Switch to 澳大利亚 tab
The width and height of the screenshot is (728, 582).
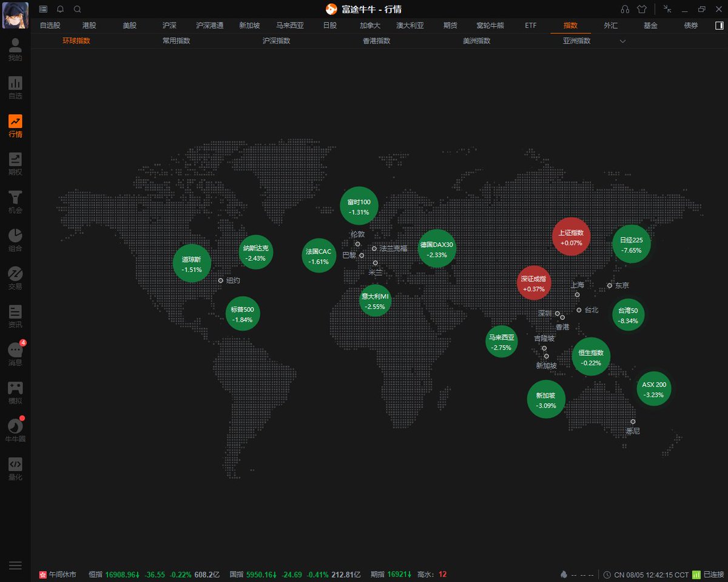pyautogui.click(x=410, y=25)
